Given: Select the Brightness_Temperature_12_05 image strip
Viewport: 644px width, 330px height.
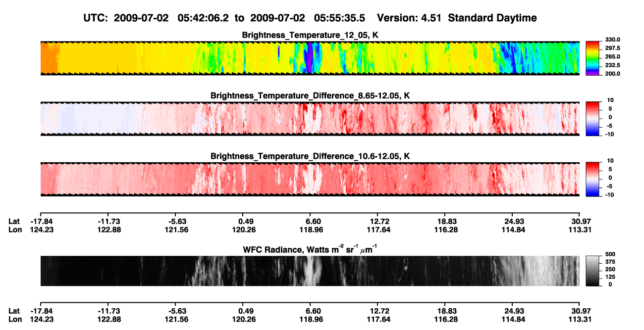Looking at the screenshot, I should pos(310,58).
